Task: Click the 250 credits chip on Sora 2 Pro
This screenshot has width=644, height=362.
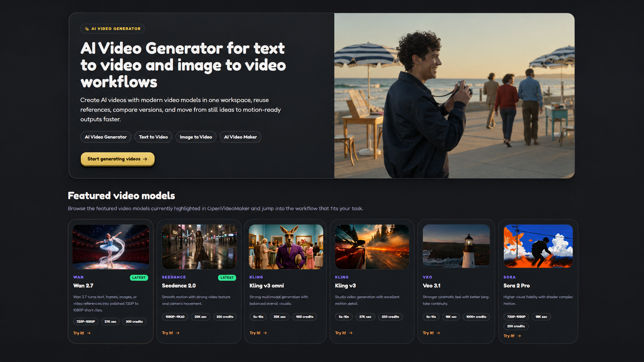Action: click(x=516, y=326)
